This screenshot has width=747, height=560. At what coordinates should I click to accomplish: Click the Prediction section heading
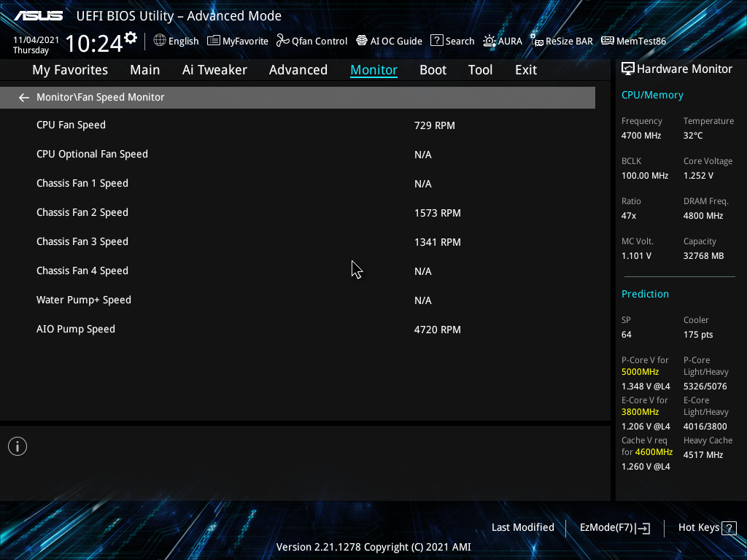[x=645, y=294]
